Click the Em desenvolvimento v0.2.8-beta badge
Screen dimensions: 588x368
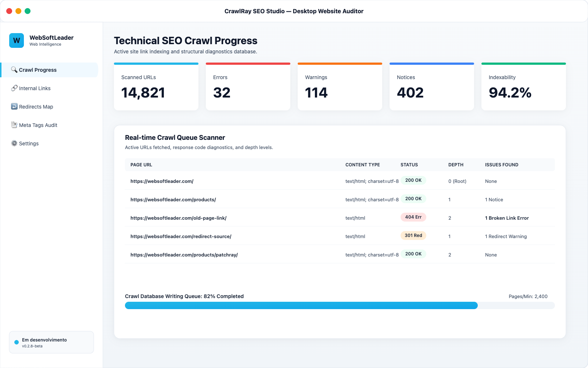(x=51, y=342)
